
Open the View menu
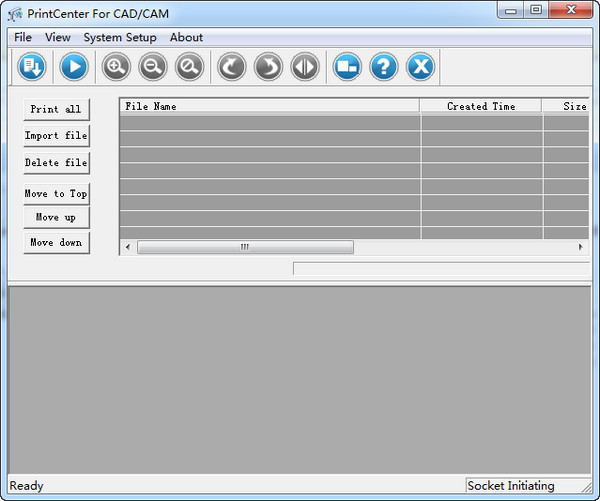coord(58,37)
